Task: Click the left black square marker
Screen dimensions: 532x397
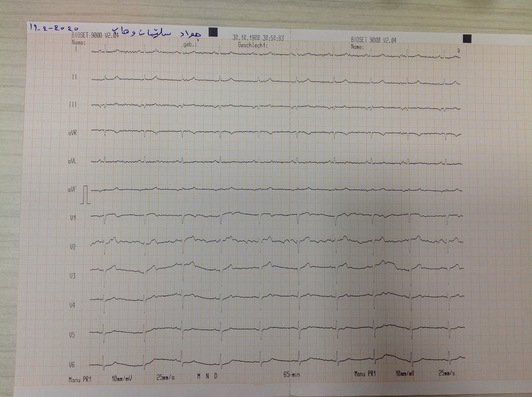Action: pos(213,32)
